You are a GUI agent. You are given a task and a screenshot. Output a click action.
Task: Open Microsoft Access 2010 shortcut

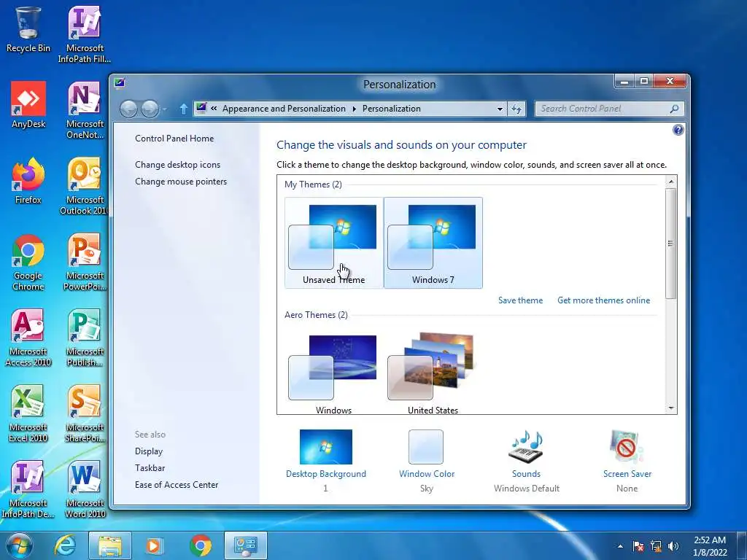click(x=28, y=338)
